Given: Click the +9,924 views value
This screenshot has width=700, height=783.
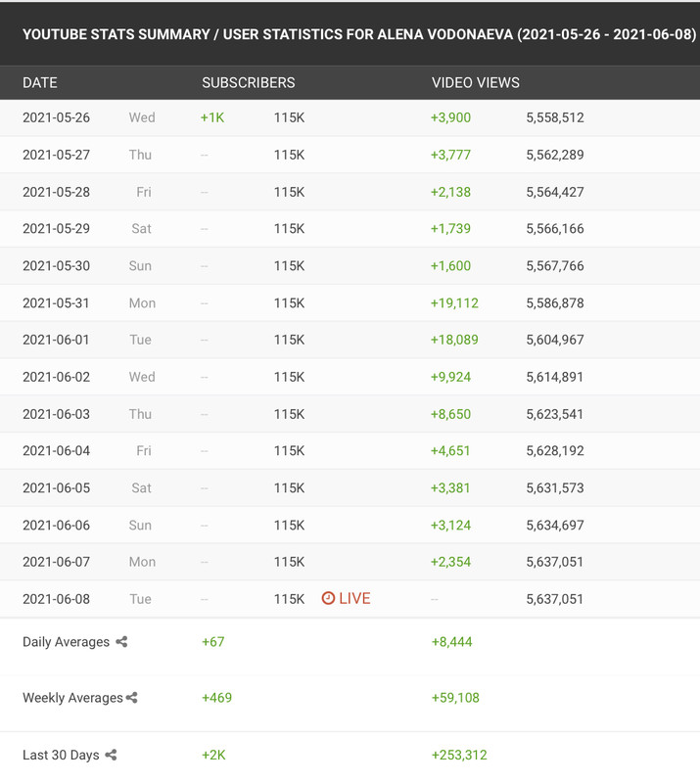Looking at the screenshot, I should point(450,377).
